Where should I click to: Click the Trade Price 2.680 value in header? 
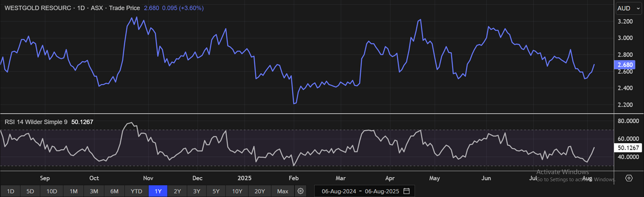point(152,8)
